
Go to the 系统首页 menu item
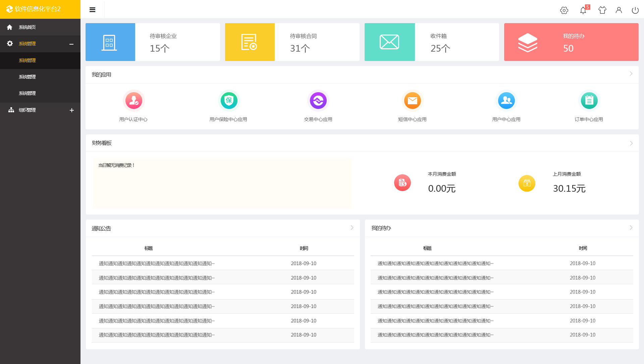[x=27, y=27]
